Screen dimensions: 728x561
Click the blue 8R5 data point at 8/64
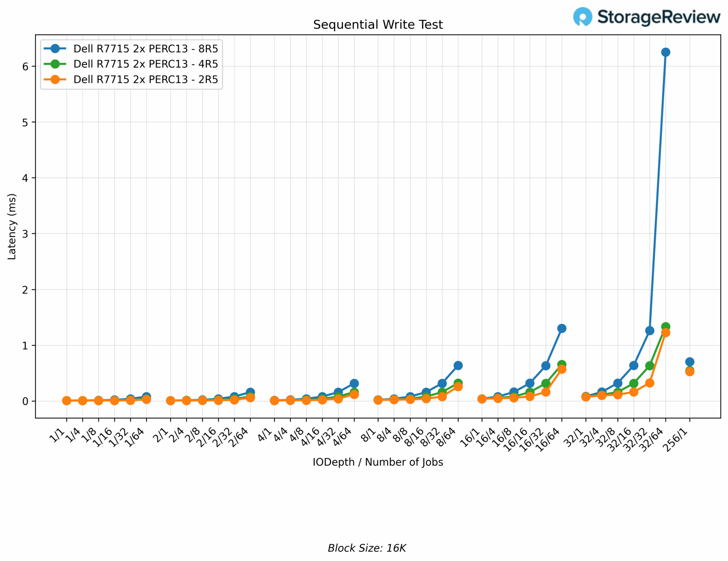coord(458,365)
